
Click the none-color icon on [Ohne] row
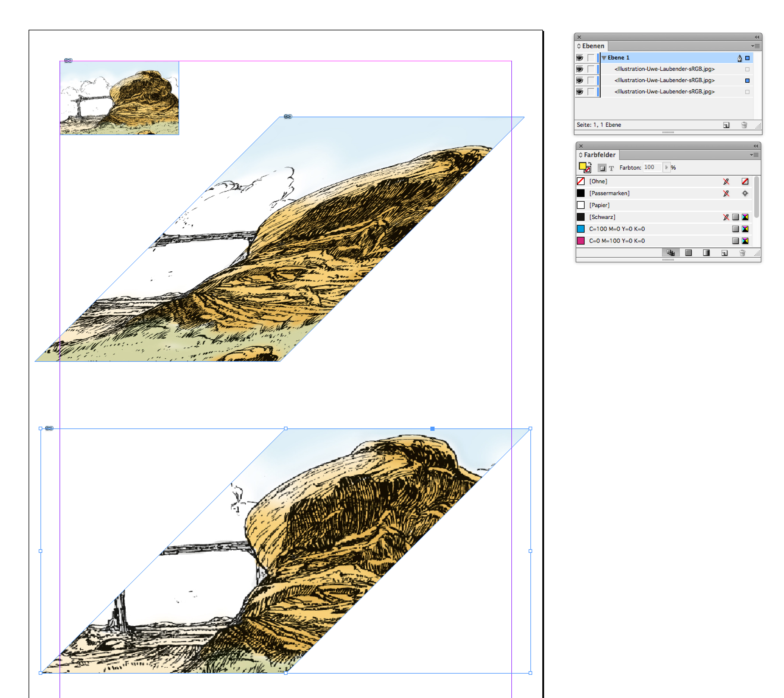pos(745,181)
